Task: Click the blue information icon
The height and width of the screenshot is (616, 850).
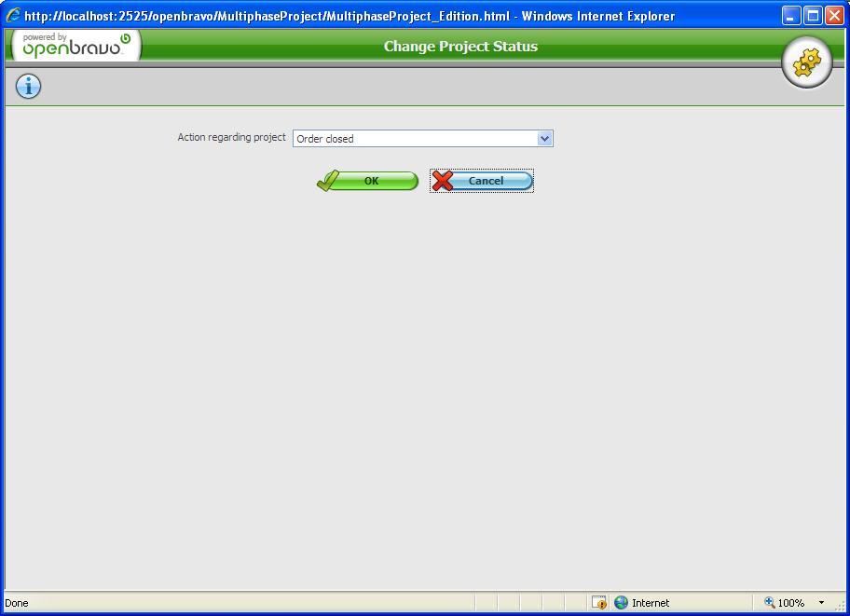Action: click(x=28, y=87)
